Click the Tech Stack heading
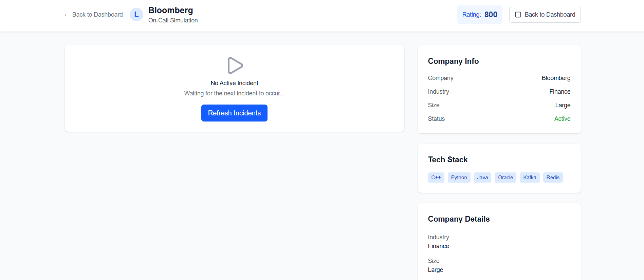Screen dimensions: 644x280 pyautogui.click(x=448, y=160)
